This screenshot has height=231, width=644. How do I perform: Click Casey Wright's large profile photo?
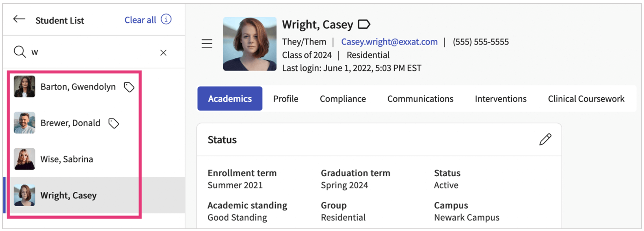250,44
